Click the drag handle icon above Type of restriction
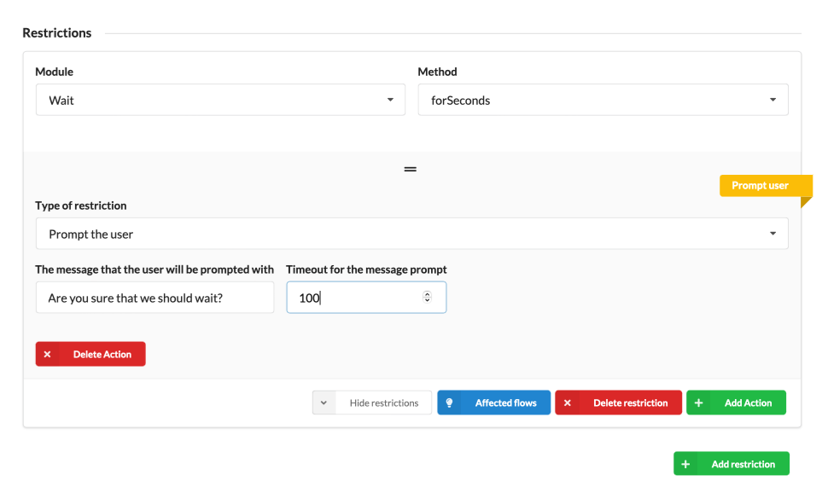Image resolution: width=828 pixels, height=504 pixels. 411,170
